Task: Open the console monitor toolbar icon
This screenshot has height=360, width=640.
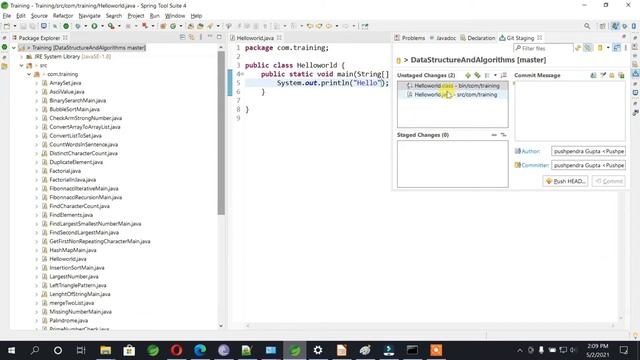Action: 44,26
